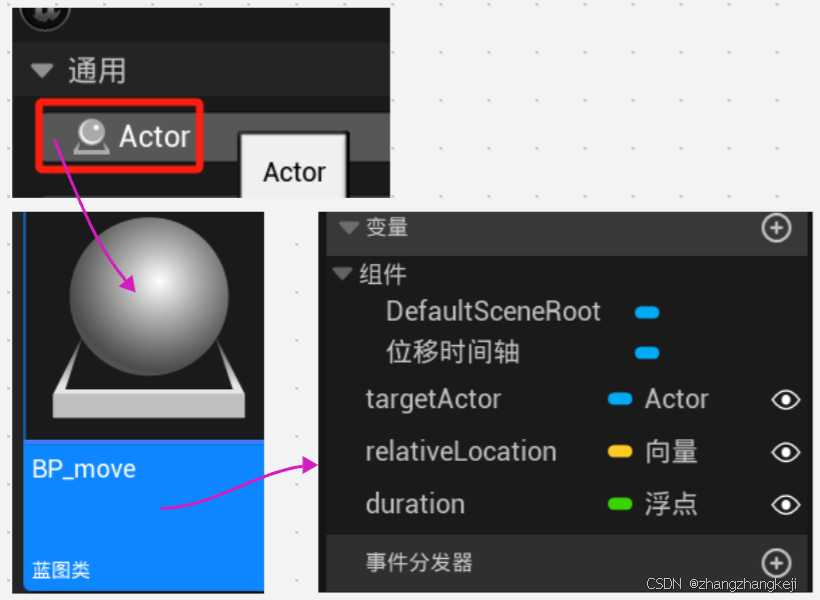Select the duration variable

tap(415, 504)
